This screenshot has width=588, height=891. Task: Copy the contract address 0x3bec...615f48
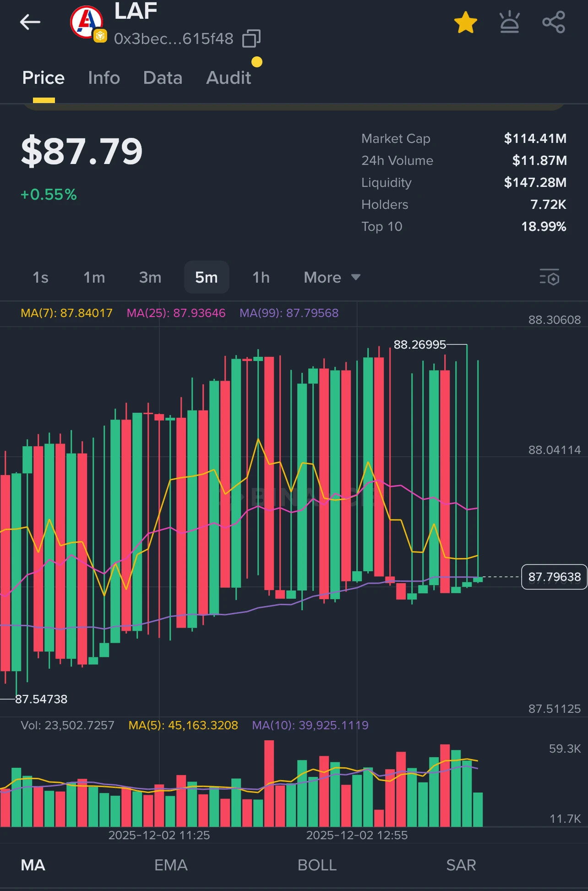(x=251, y=38)
